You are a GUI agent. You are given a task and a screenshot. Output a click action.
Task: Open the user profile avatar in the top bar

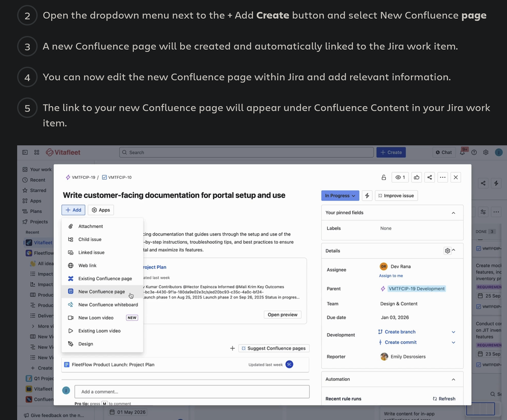498,152
